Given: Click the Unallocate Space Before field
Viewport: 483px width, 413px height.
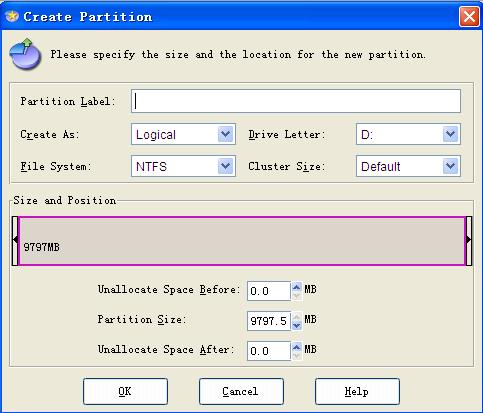Looking at the screenshot, I should [x=269, y=291].
